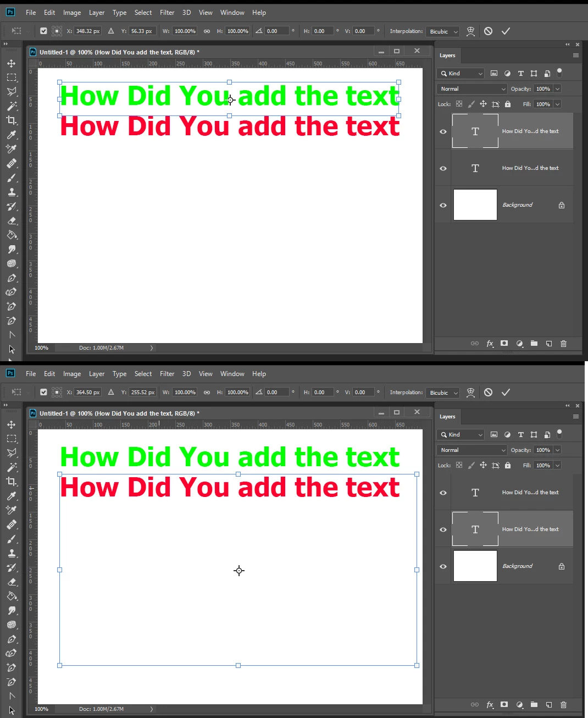Choose the Smudge tool in lower window

click(x=12, y=610)
